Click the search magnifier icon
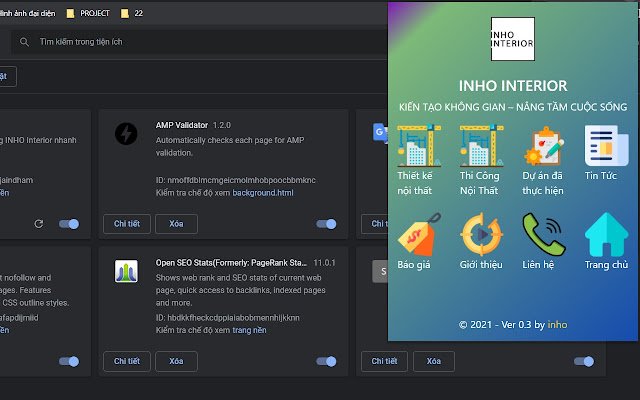640x400 pixels. click(24, 42)
